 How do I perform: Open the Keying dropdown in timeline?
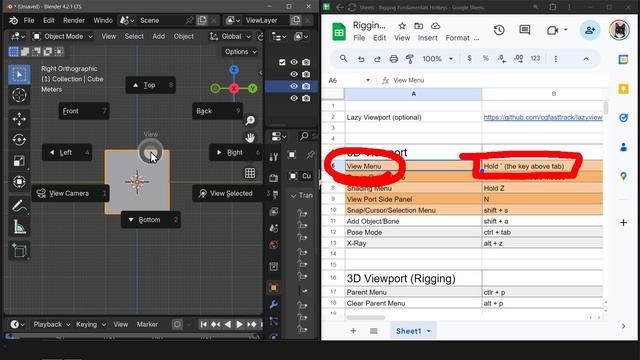[x=91, y=324]
